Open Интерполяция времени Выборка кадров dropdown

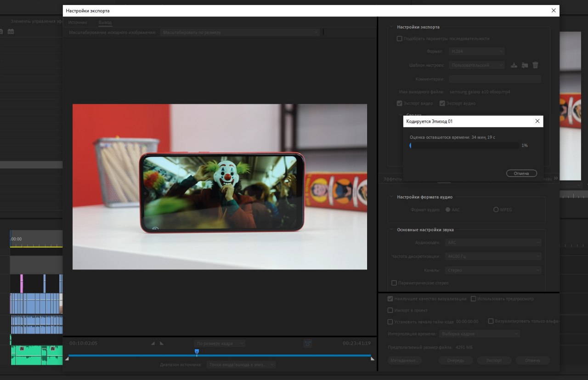[480, 334]
